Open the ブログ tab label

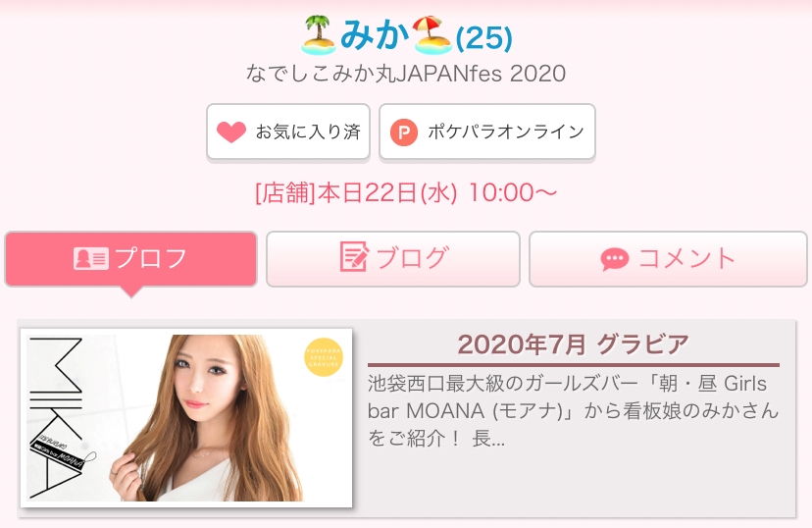tap(412, 259)
